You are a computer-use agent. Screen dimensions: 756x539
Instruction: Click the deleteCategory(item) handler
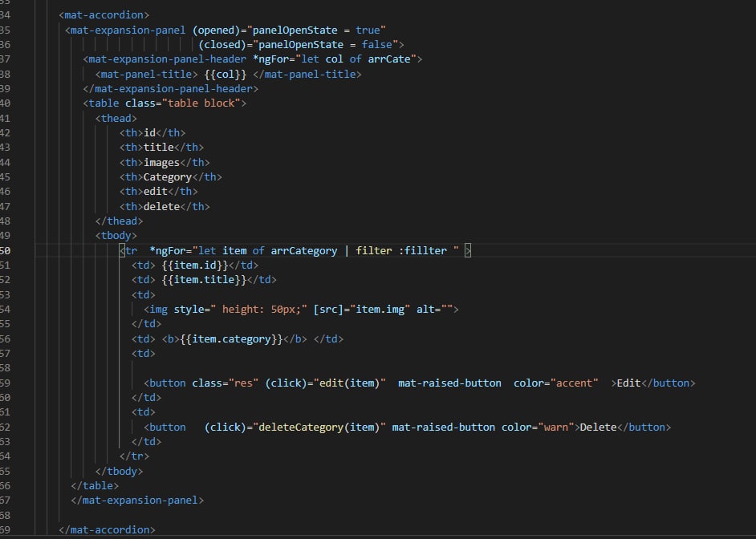pos(319,428)
